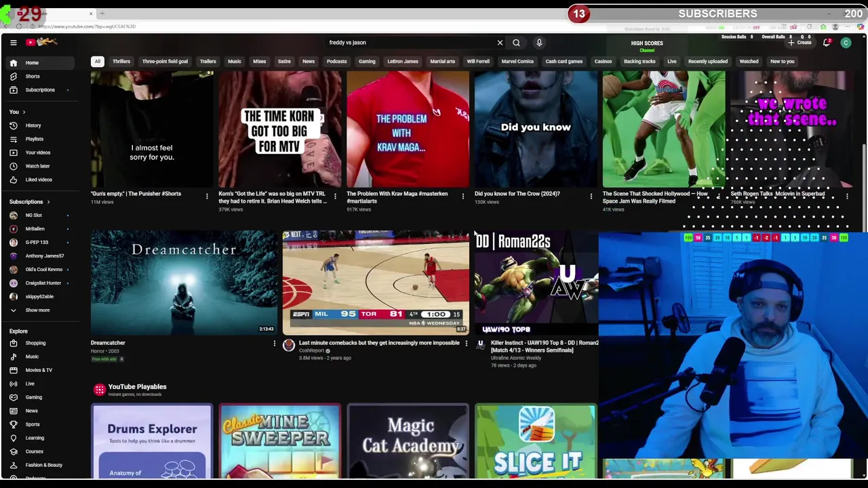Click the search magnifier button

click(x=516, y=43)
